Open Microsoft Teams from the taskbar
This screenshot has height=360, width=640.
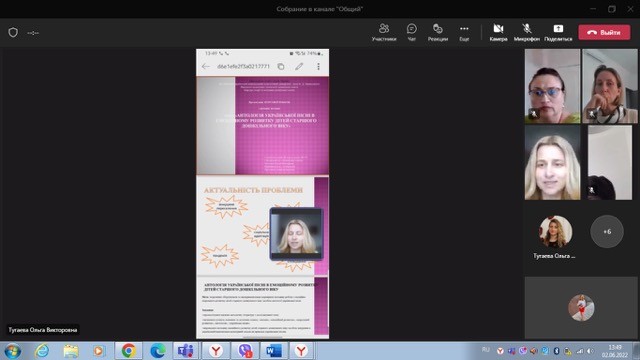[186, 351]
